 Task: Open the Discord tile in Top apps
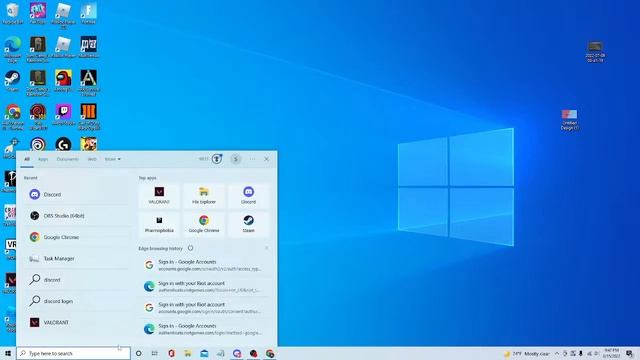(249, 196)
